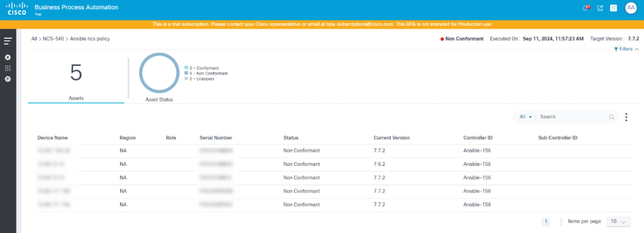Screen dimensions: 644x233
Task: Click the bottom gear icon in sidebar
Action: pyautogui.click(x=8, y=79)
